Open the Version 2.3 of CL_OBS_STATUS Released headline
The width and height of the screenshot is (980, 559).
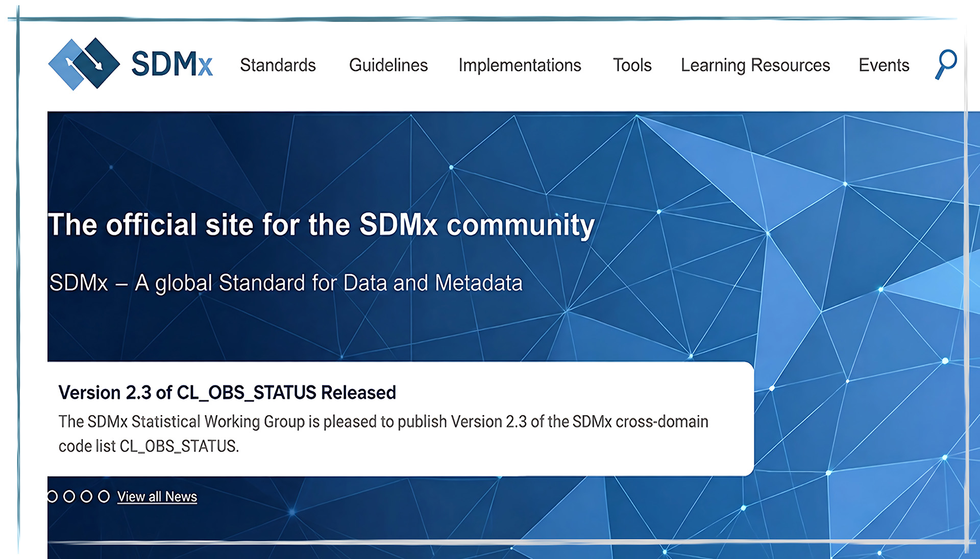pyautogui.click(x=227, y=393)
